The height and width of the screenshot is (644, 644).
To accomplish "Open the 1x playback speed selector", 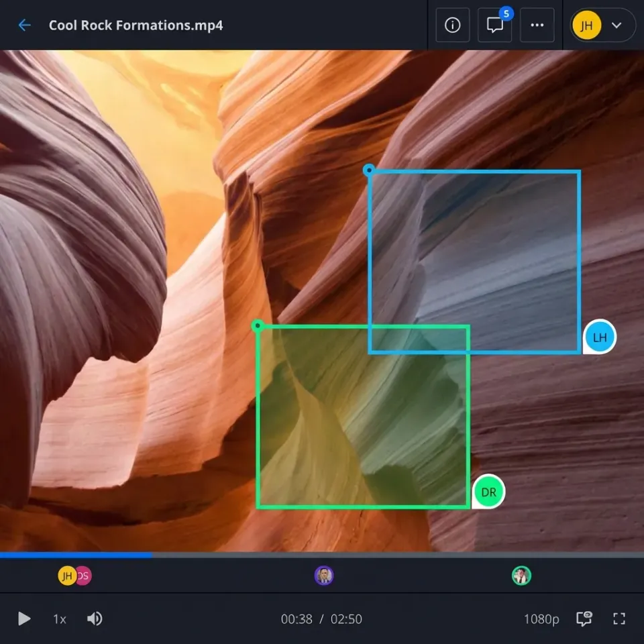I will [58, 619].
